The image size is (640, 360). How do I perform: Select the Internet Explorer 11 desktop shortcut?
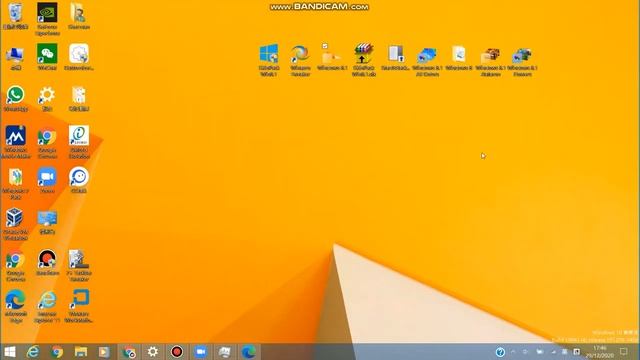pyautogui.click(x=47, y=300)
